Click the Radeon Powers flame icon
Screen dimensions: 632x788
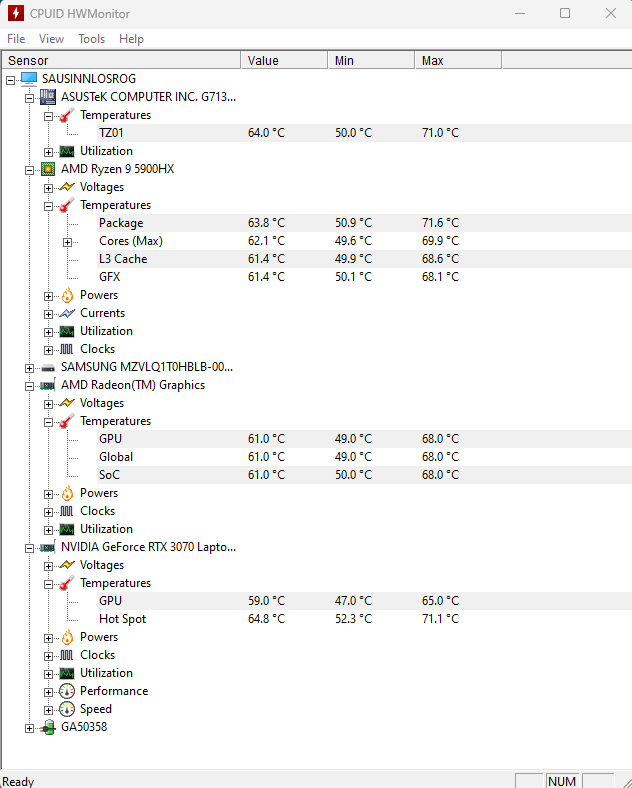point(67,493)
